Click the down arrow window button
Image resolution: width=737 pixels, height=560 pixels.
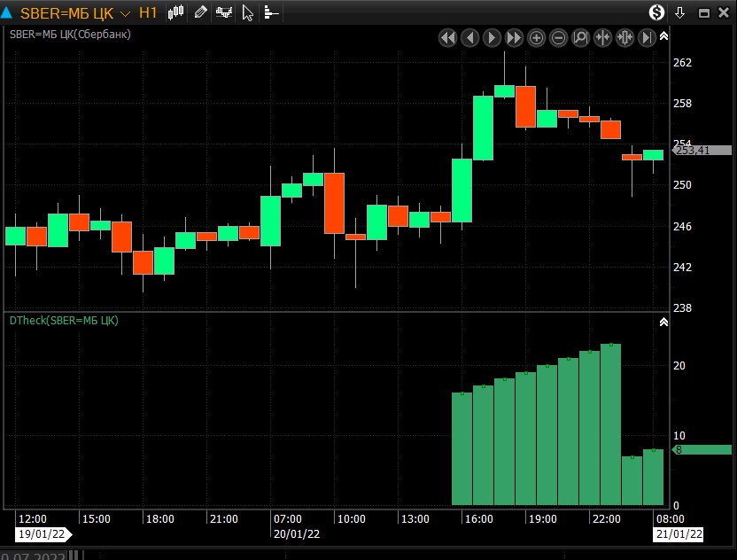[x=680, y=12]
